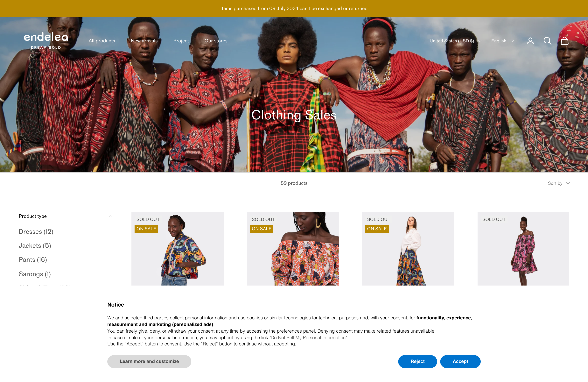Filter by Sarongs (1)

tap(35, 274)
